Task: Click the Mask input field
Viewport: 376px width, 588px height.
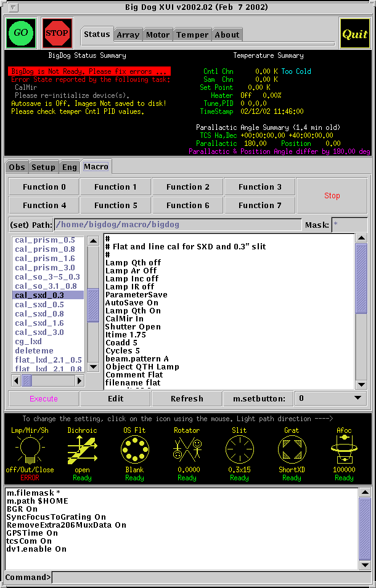Action: (349, 225)
